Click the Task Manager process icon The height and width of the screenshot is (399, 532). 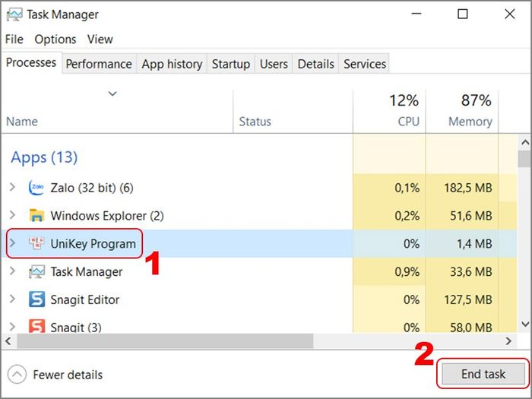coord(36,271)
